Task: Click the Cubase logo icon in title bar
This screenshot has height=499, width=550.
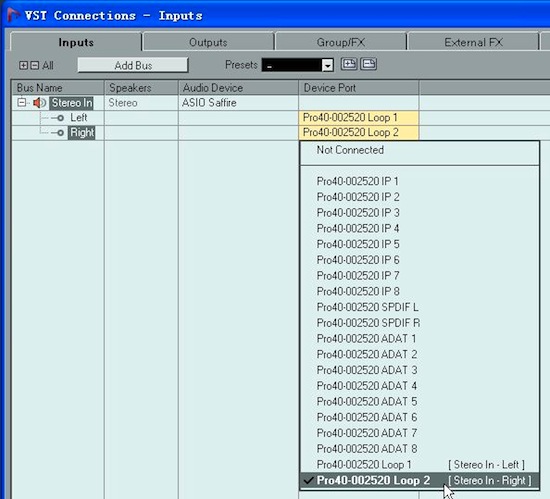Action: click(13, 15)
